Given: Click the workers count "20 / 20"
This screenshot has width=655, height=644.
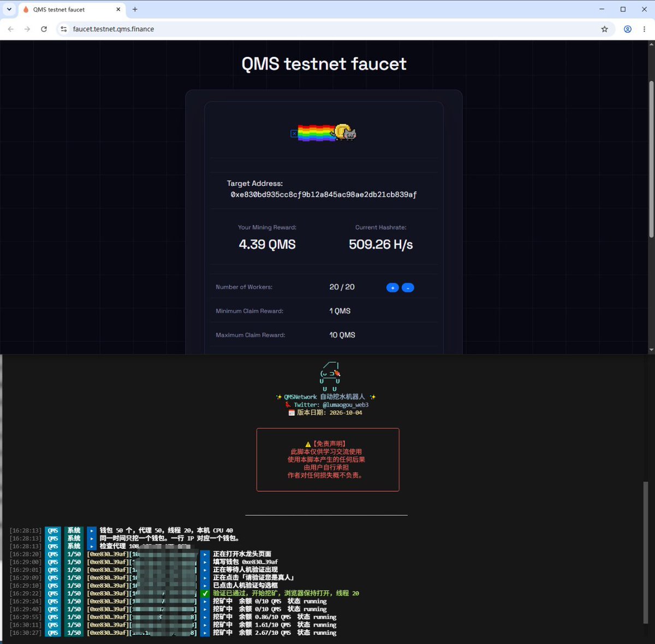Looking at the screenshot, I should click(342, 287).
